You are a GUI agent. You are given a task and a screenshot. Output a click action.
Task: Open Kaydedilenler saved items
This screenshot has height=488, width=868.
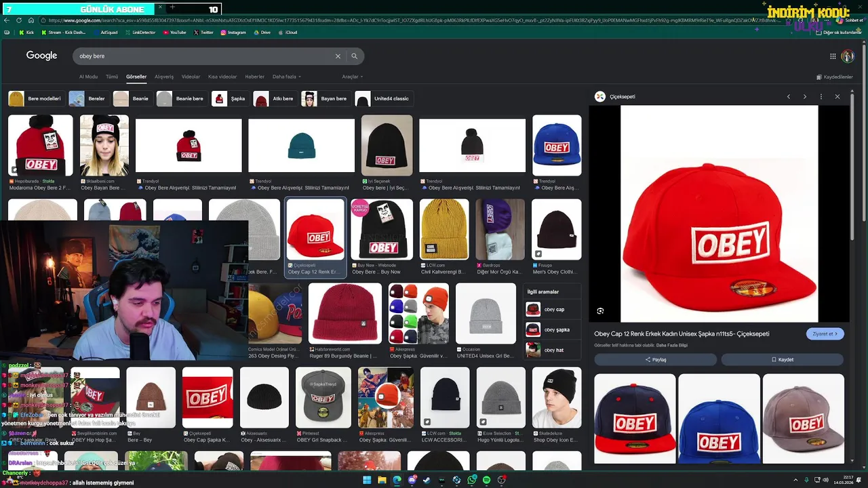click(x=835, y=77)
